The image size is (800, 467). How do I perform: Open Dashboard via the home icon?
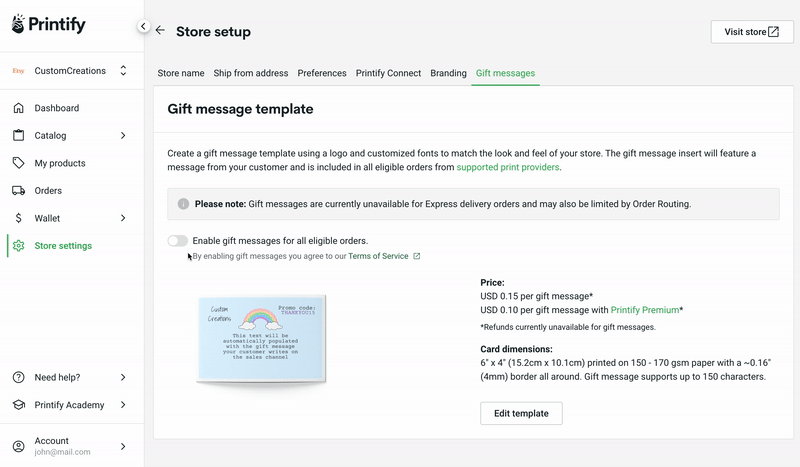[x=18, y=108]
